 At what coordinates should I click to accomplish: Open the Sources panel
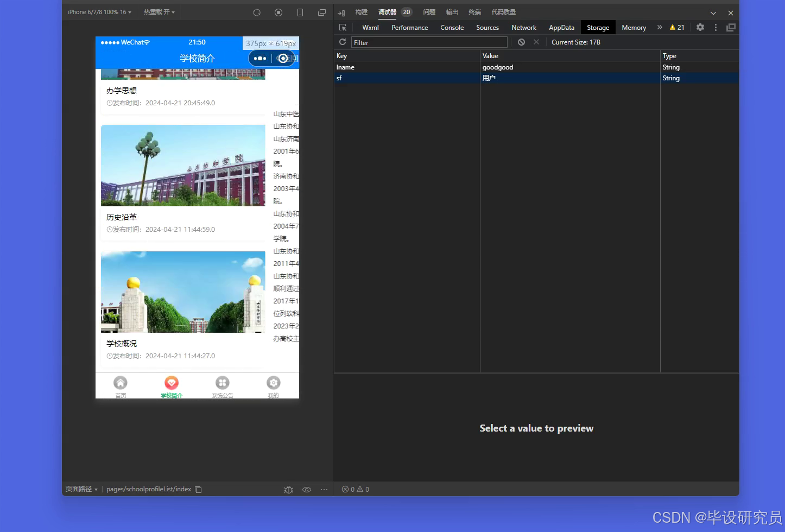pyautogui.click(x=488, y=28)
